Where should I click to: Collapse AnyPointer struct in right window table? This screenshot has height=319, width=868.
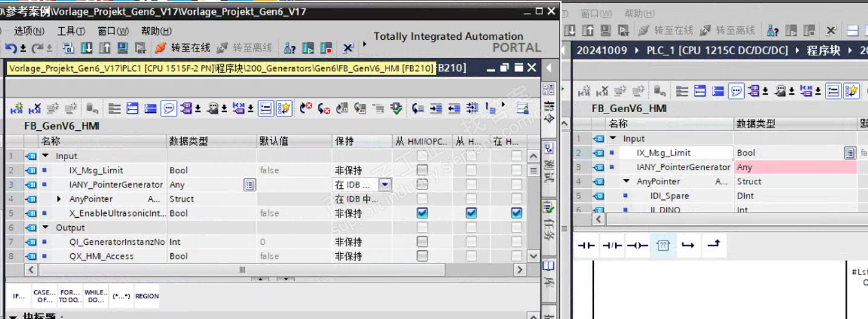(626, 182)
